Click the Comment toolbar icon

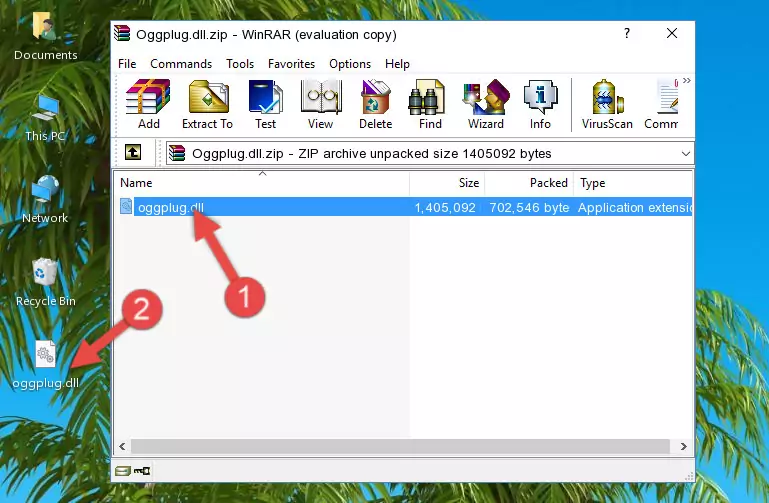point(662,104)
